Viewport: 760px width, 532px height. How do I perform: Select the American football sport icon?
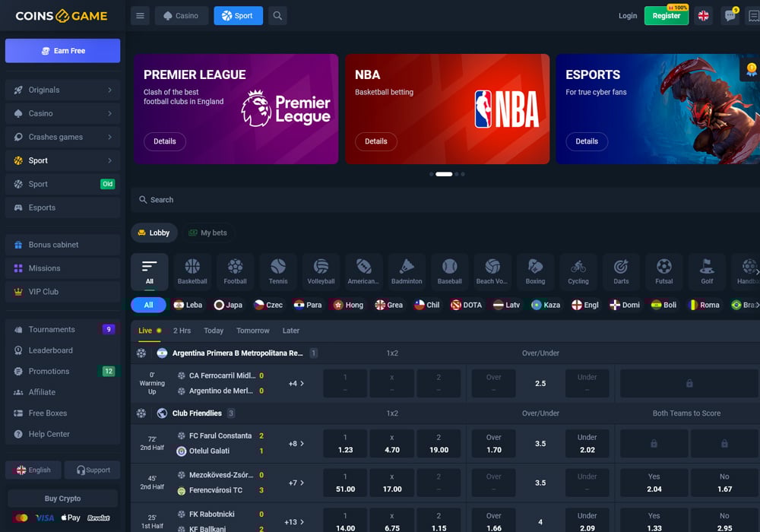point(363,271)
